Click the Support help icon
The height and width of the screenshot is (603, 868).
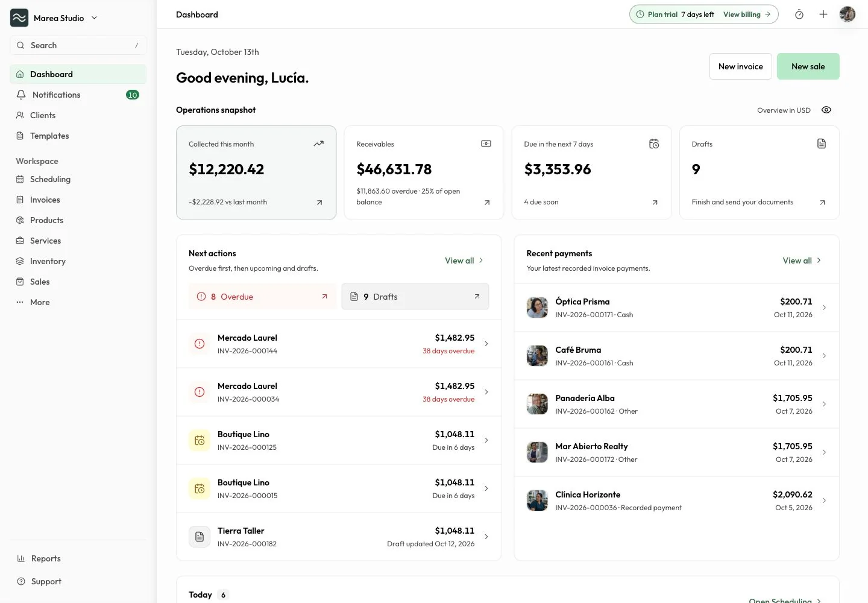[x=20, y=581]
